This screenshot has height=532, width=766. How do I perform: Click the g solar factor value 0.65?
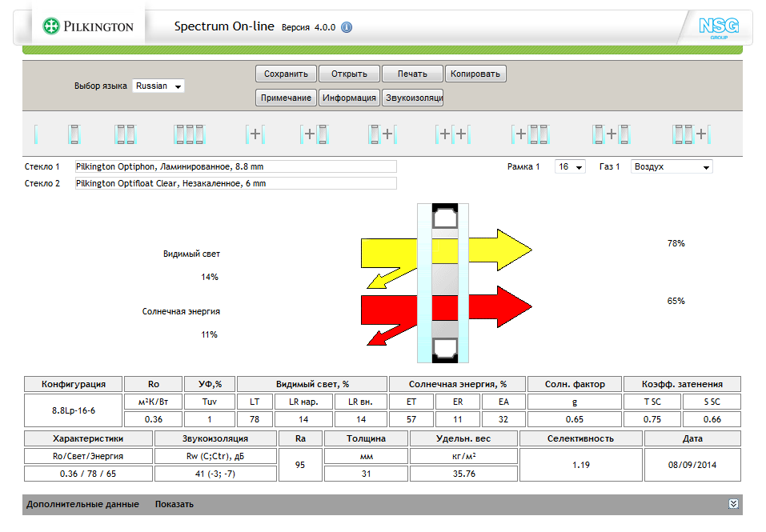(575, 419)
